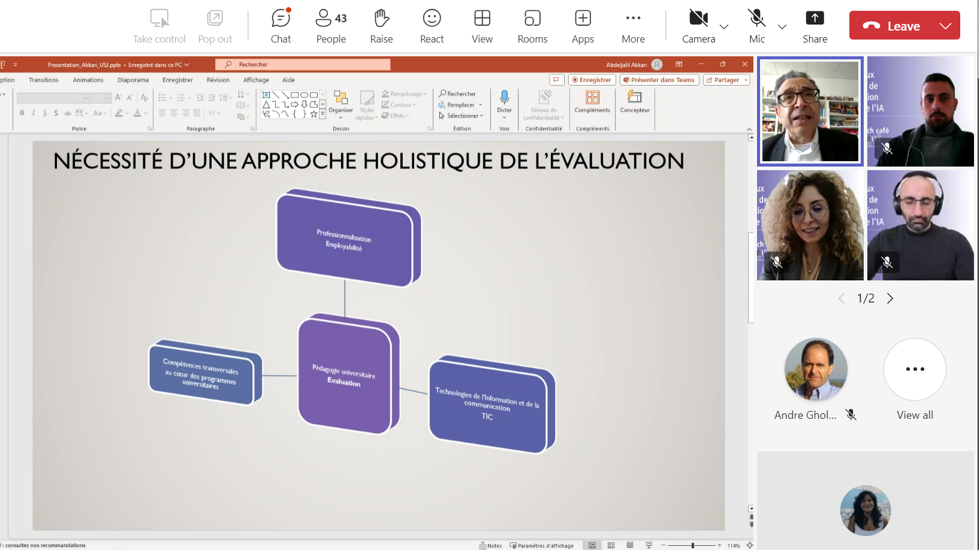
Task: Open breakout Rooms
Action: (532, 26)
